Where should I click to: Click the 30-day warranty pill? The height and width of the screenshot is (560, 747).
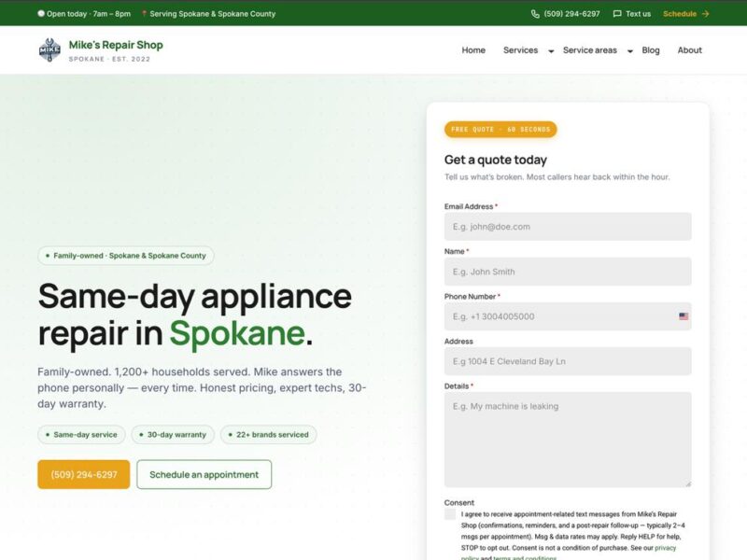[x=173, y=434]
